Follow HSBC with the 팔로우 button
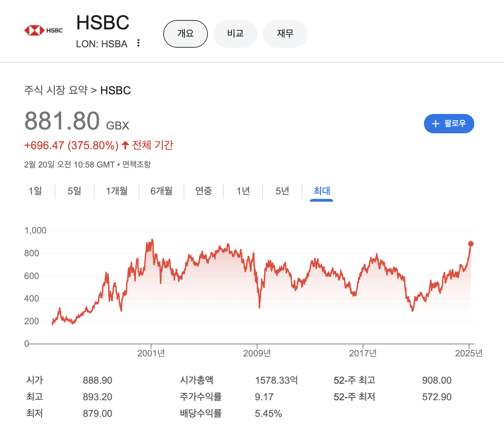This screenshot has width=504, height=431. [449, 124]
